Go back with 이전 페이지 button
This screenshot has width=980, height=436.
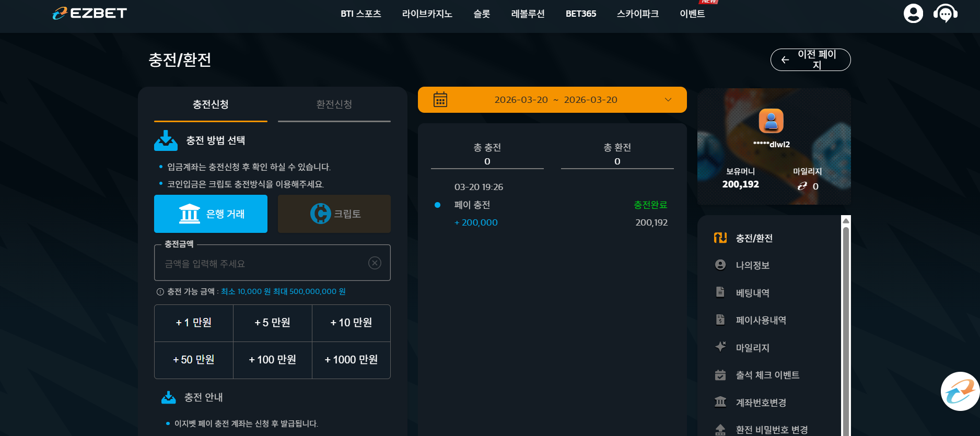pos(810,60)
